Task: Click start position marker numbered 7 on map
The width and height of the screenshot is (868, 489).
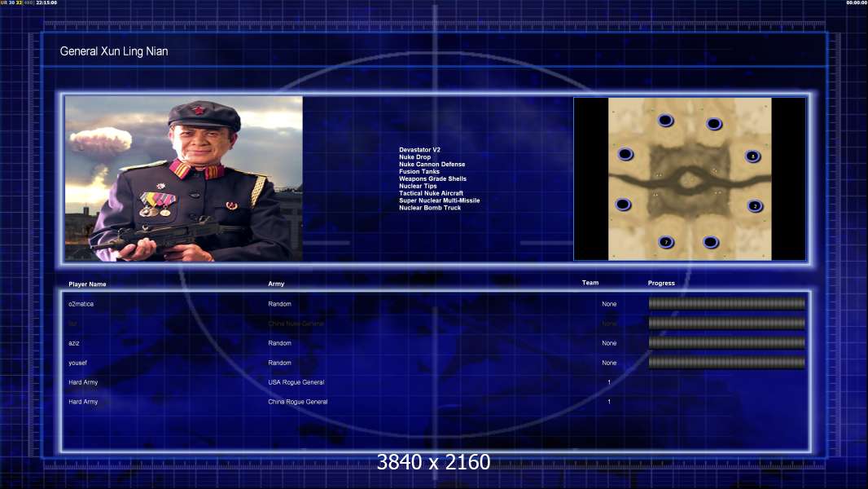Action: pyautogui.click(x=666, y=242)
